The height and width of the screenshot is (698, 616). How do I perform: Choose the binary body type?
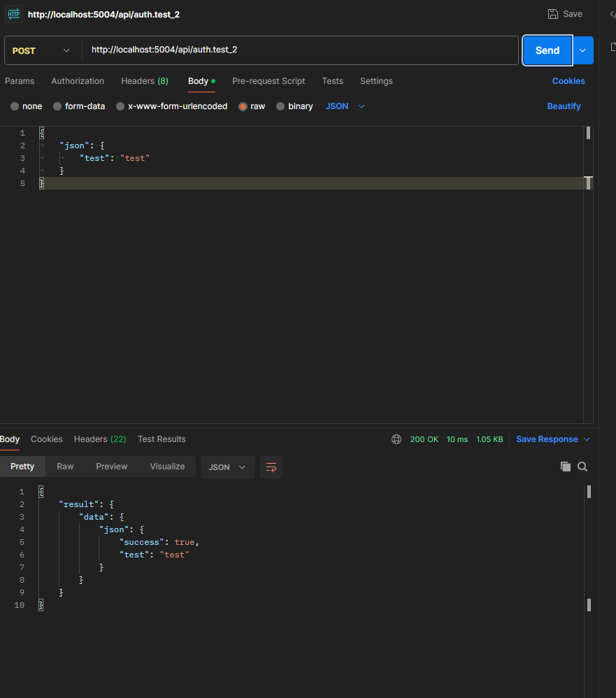click(x=294, y=106)
